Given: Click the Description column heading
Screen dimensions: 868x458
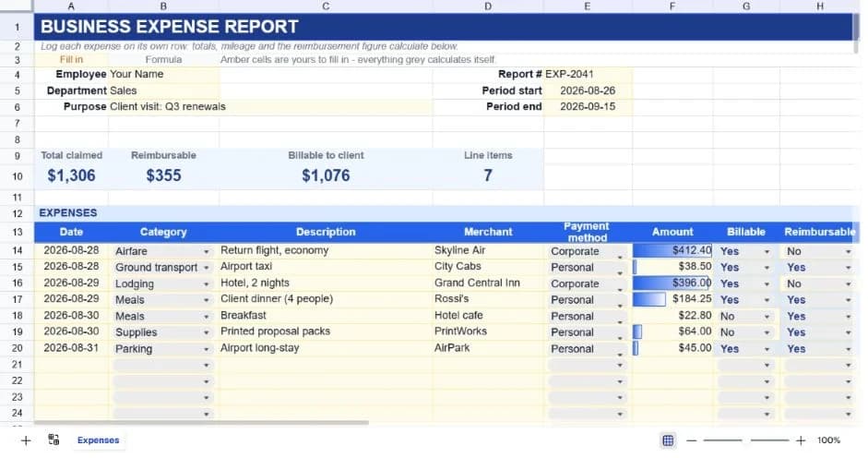Looking at the screenshot, I should 326,232.
